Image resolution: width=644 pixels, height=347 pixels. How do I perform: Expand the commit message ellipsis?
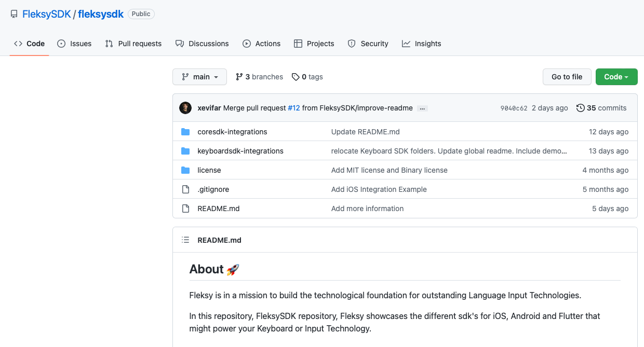tap(422, 108)
